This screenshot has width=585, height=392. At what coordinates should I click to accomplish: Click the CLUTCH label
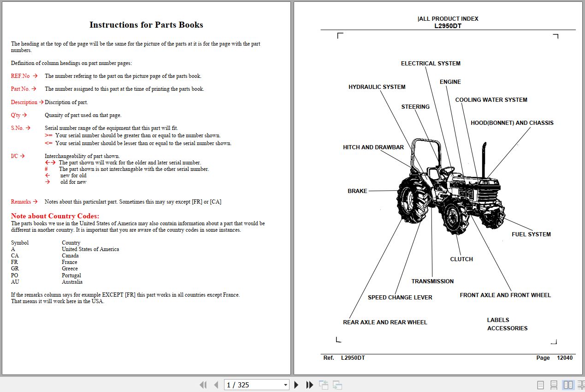click(461, 259)
